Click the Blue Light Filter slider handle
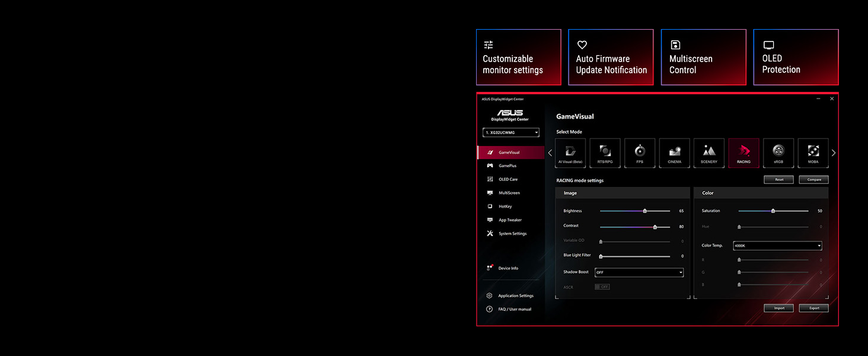Viewport: 868px width, 356px height. click(x=601, y=256)
